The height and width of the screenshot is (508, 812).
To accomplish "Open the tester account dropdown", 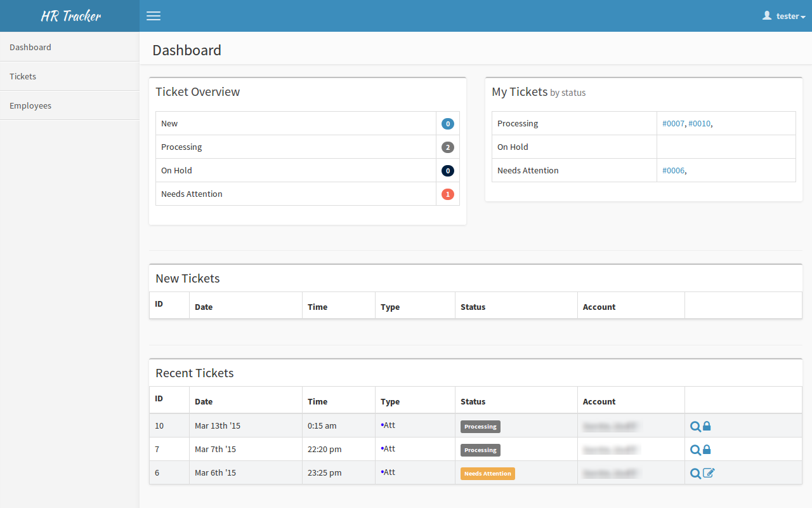I will (787, 16).
